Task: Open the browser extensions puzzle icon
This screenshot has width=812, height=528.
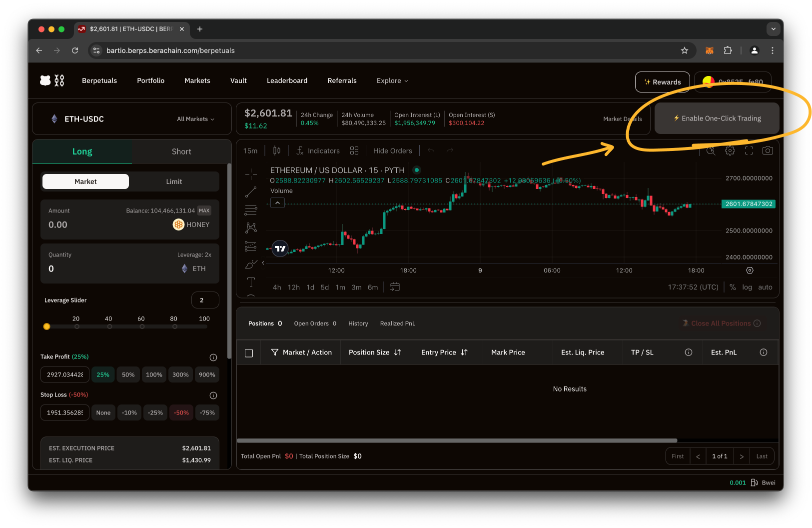Action: 728,50
